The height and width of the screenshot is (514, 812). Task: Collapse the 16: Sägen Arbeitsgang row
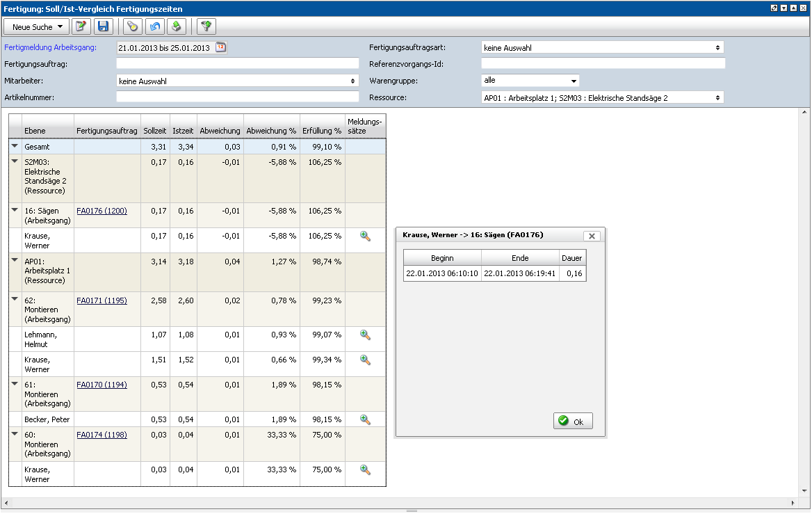coord(15,209)
